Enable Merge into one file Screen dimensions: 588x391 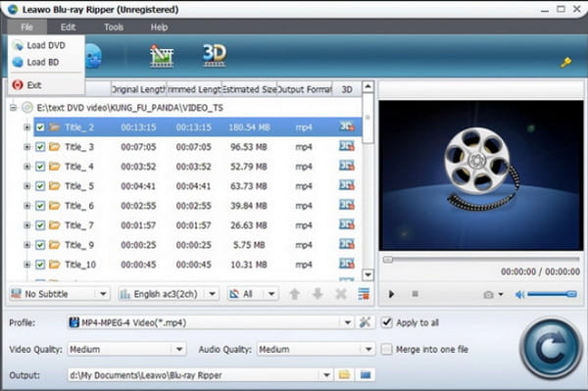387,350
